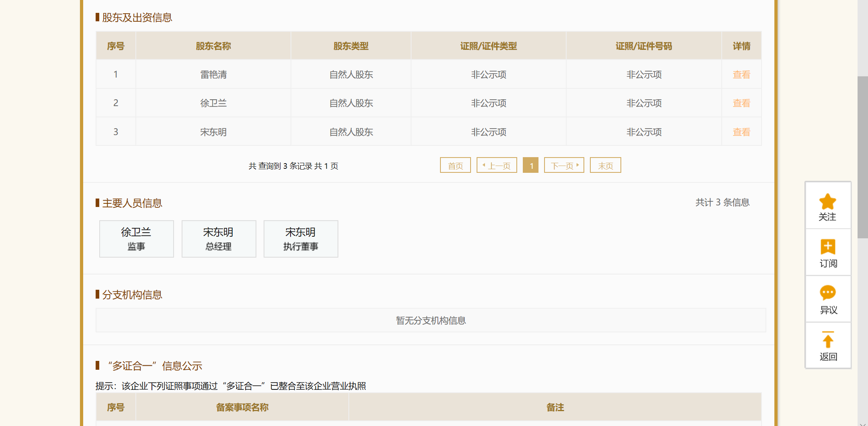Jump to 末页 last page
868x426 pixels.
[x=605, y=166]
